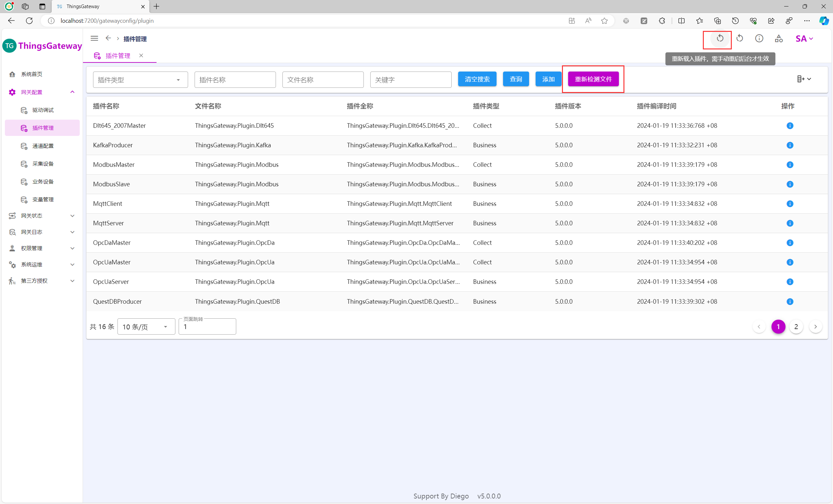Click 清空搜索 button
The image size is (833, 504).
tap(477, 79)
